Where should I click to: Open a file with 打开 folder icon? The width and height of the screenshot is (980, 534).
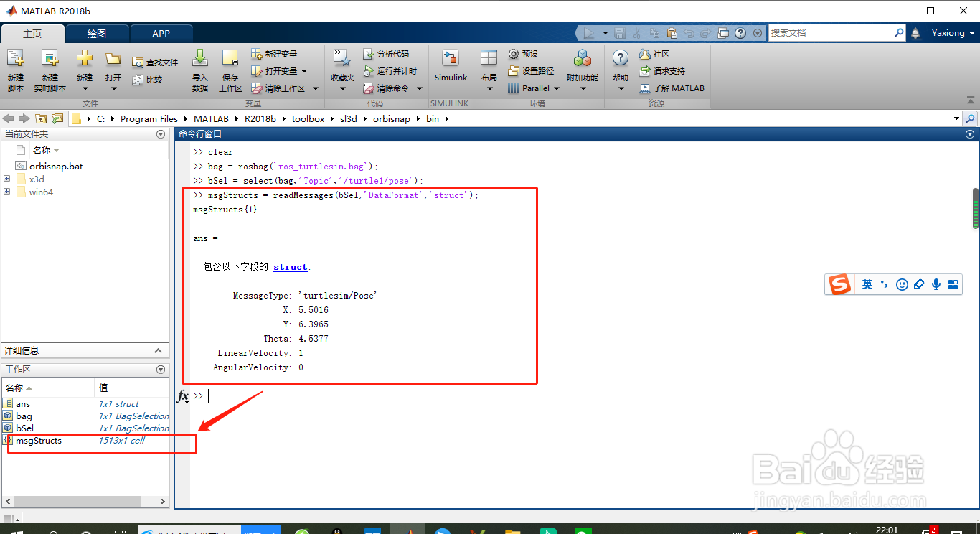[113, 59]
